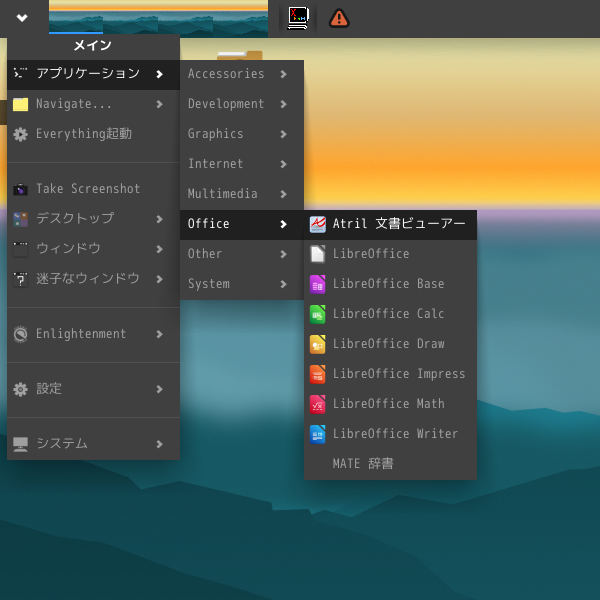
Task: Click the 設定 settings gear icon
Action: pyautogui.click(x=20, y=389)
